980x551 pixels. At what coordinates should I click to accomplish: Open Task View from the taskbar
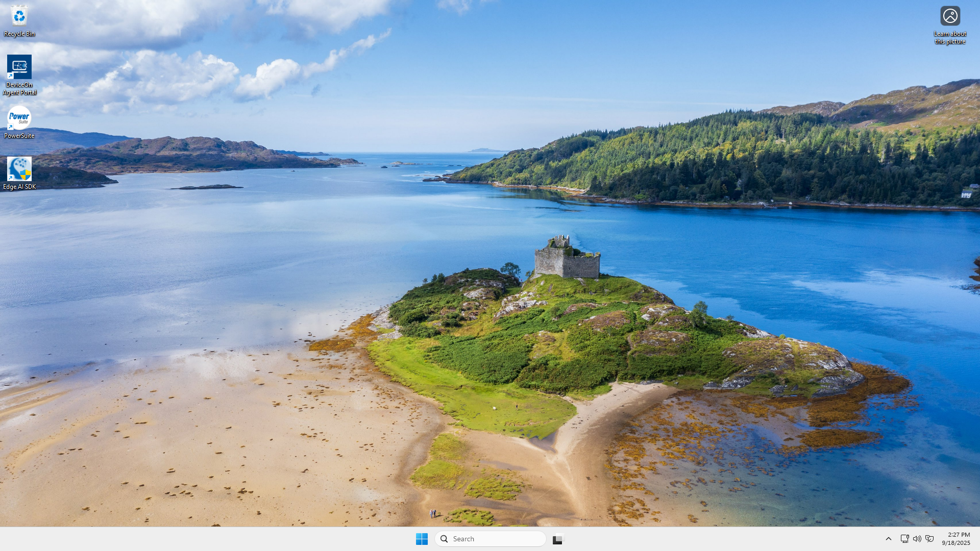pyautogui.click(x=557, y=539)
